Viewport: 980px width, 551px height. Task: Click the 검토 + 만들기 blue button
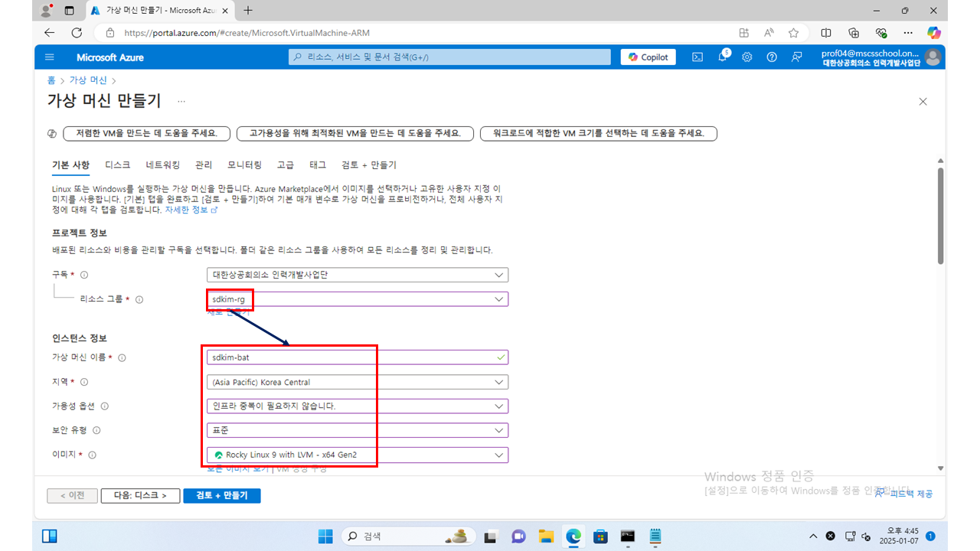click(x=222, y=496)
